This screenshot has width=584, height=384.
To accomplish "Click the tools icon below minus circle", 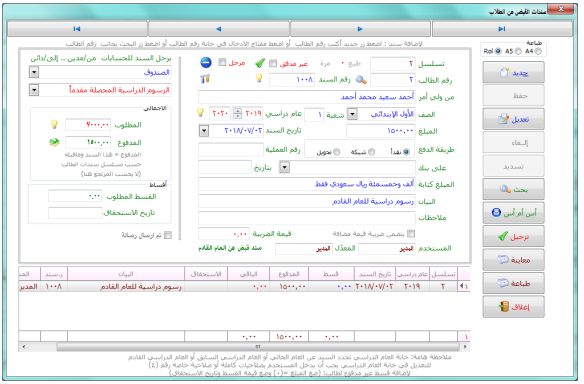I will pos(205,79).
